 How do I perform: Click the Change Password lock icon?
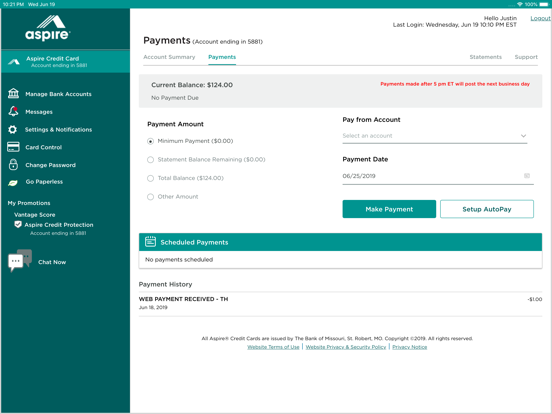(x=13, y=164)
